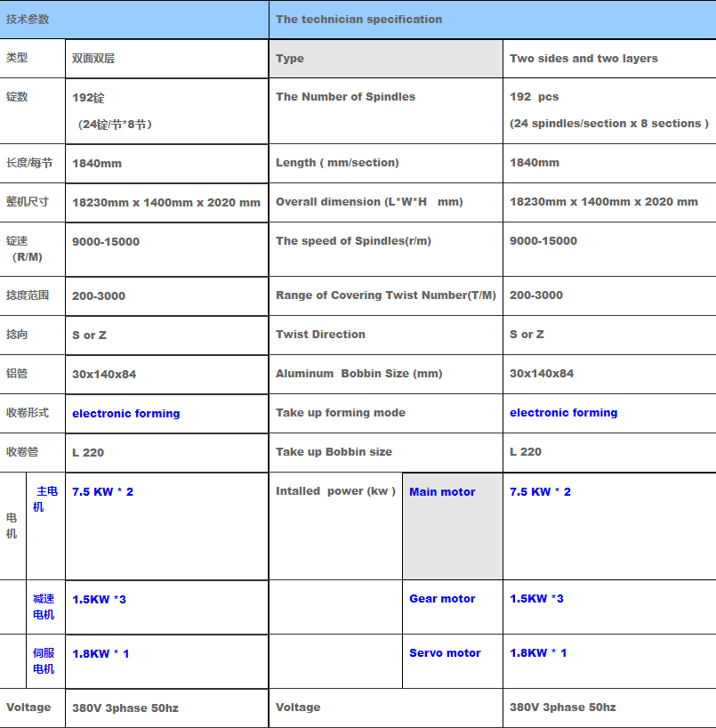Click the '技术参数' header cell

pos(28,20)
